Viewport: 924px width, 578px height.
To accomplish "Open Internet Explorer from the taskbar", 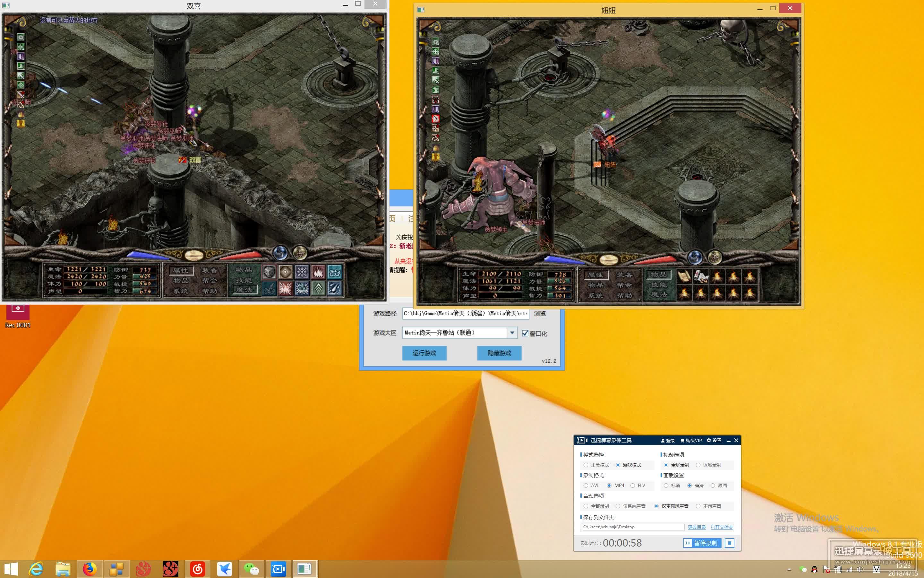I will 36,569.
